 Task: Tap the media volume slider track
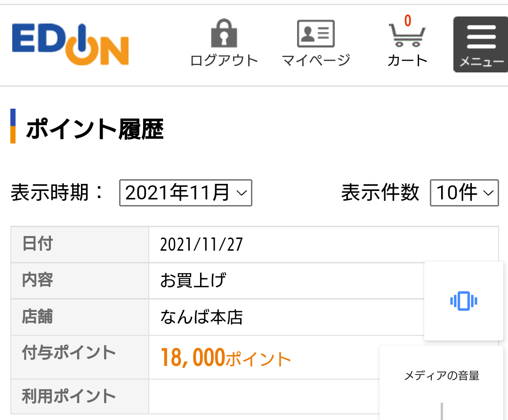(442, 411)
